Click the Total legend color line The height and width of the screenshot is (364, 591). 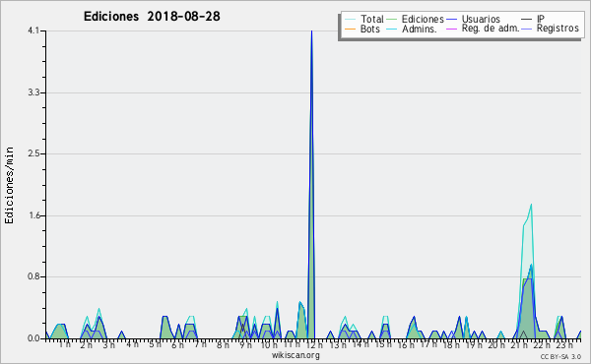coord(350,19)
